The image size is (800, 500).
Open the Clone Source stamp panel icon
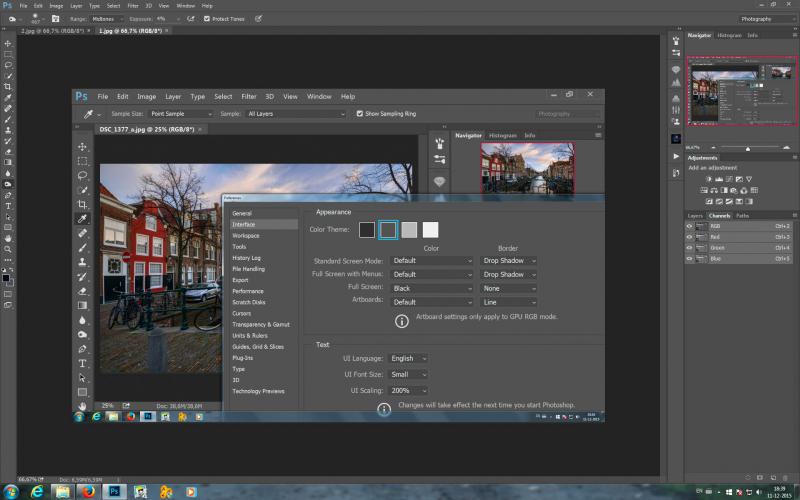click(676, 122)
